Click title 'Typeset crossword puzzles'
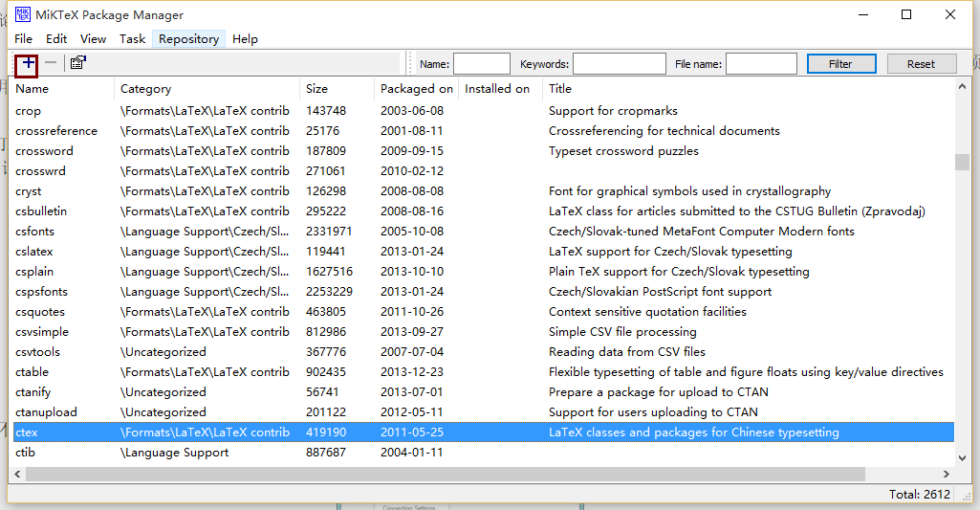 pyautogui.click(x=623, y=151)
